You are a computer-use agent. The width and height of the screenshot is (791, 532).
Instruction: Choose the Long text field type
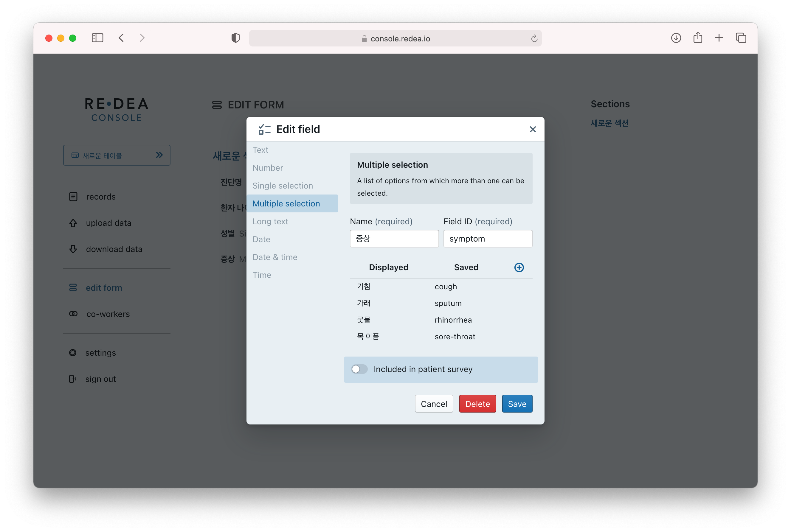click(270, 222)
